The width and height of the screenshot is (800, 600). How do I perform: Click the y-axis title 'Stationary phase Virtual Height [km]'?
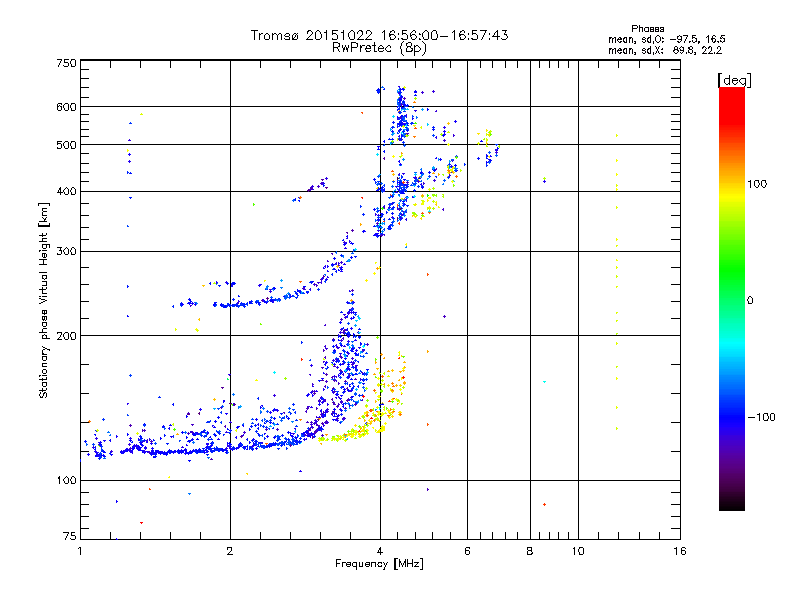(44, 300)
